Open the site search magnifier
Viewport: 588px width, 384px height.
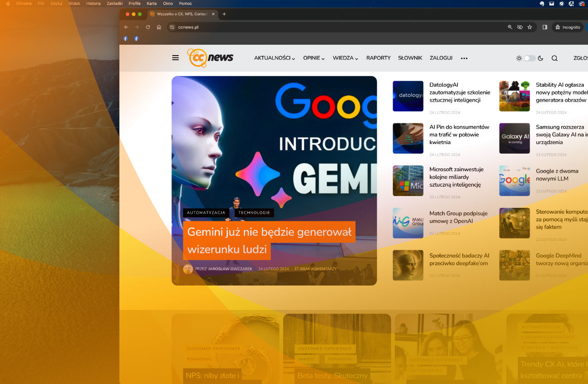(555, 58)
